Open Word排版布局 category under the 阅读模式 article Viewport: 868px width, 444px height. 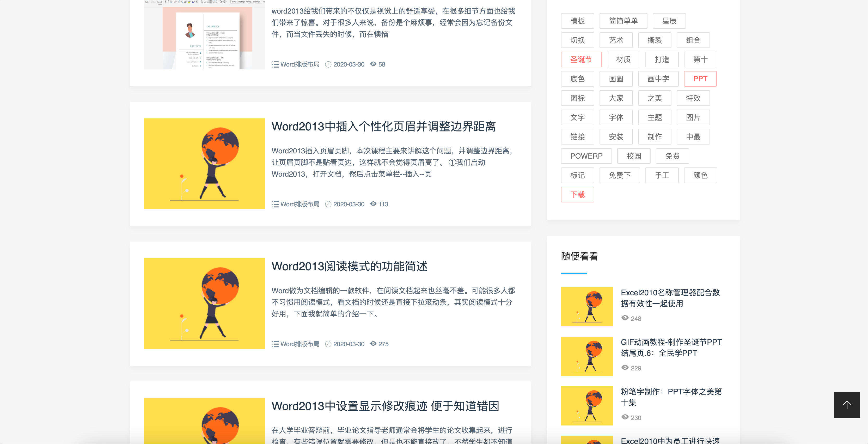click(299, 344)
